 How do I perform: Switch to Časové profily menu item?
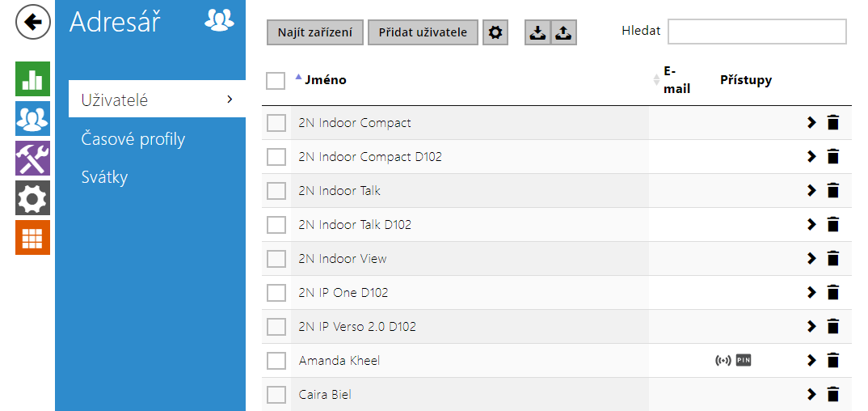(x=133, y=139)
